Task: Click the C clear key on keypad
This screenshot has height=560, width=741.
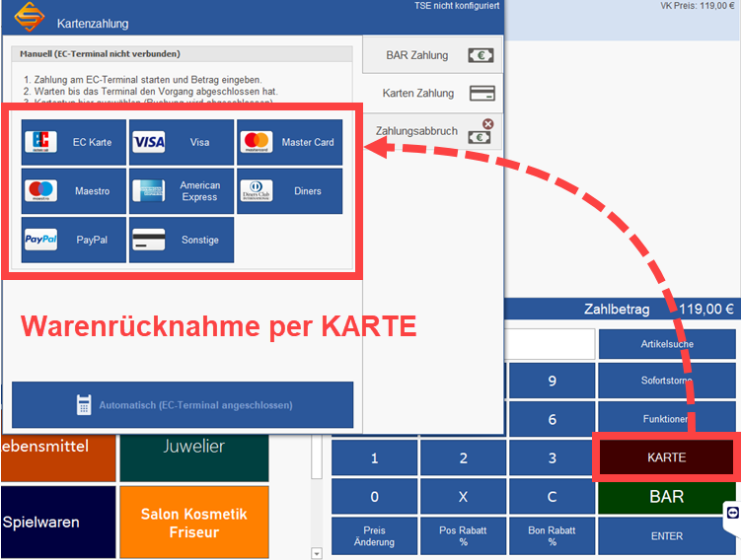Action: pos(552,497)
